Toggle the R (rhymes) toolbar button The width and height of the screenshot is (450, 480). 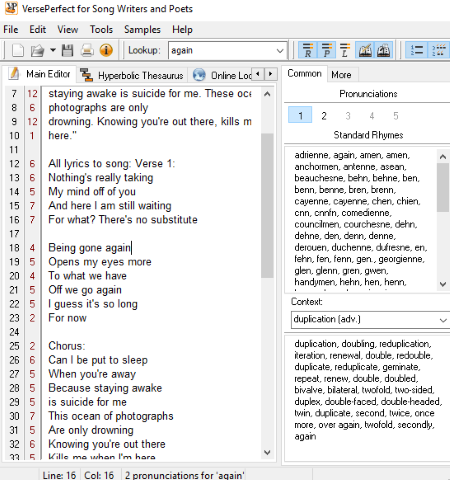pyautogui.click(x=308, y=51)
